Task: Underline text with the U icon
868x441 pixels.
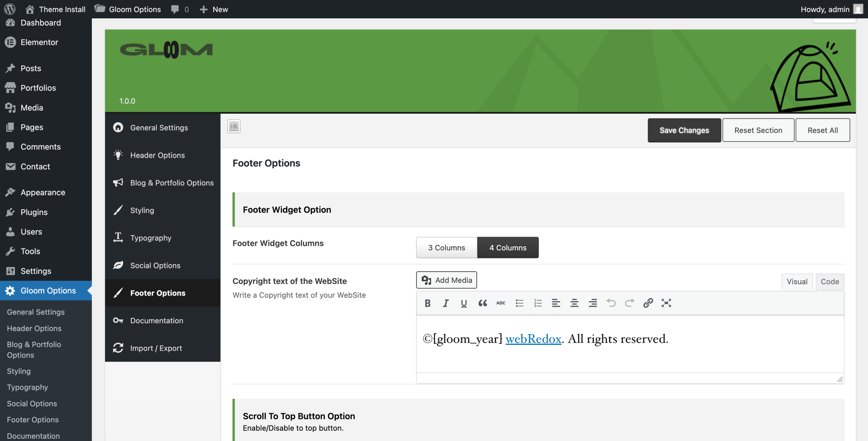Action: point(464,303)
